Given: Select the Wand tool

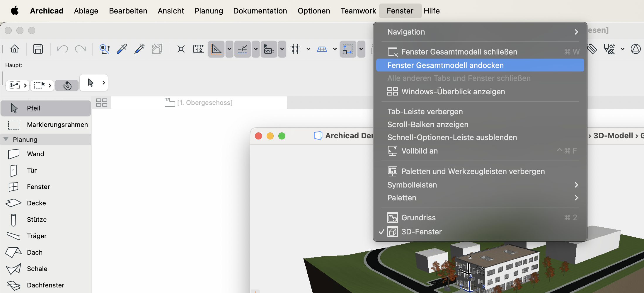Looking at the screenshot, I should 46,154.
